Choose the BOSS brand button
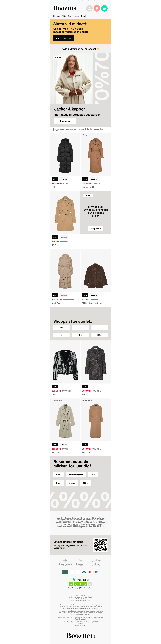 point(85,483)
